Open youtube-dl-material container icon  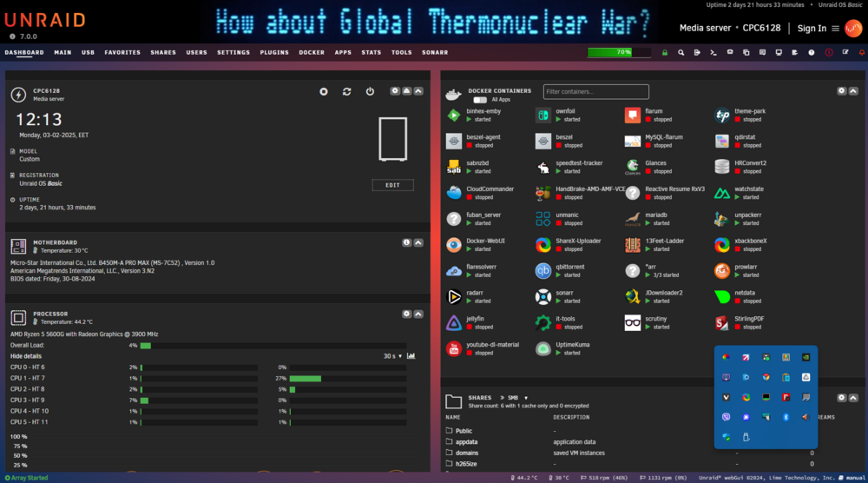(x=454, y=349)
